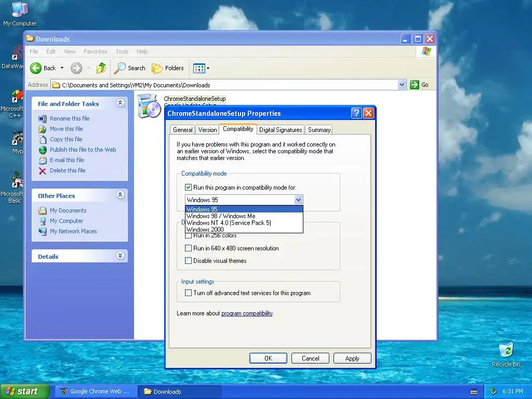Open the Tools menu in Downloads
This screenshot has height=399, width=532.
pos(122,51)
